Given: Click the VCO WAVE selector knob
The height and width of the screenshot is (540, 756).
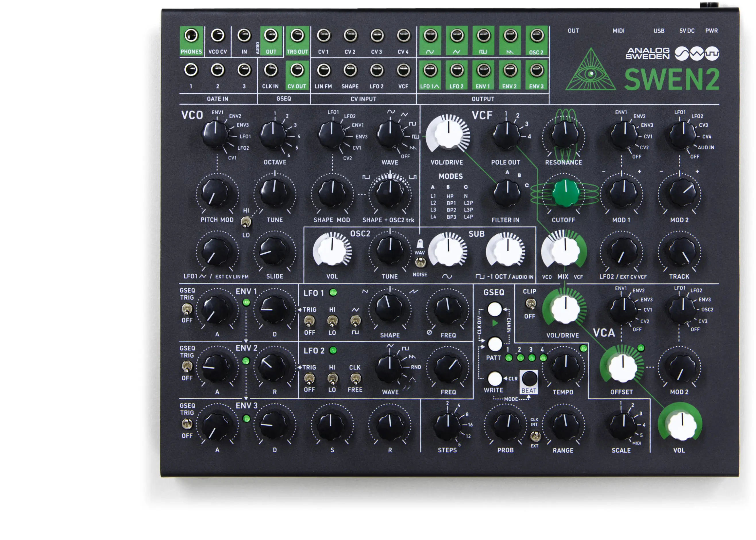Looking at the screenshot, I should [x=390, y=135].
